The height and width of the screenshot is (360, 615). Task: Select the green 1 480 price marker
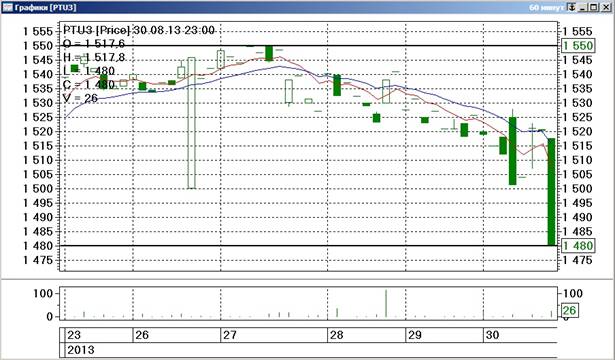pos(578,246)
